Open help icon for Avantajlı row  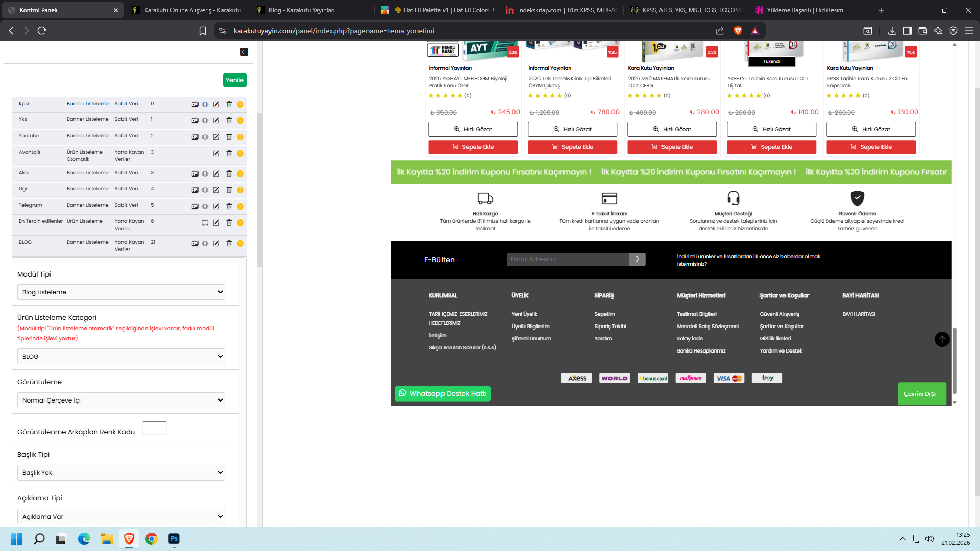[x=240, y=153]
